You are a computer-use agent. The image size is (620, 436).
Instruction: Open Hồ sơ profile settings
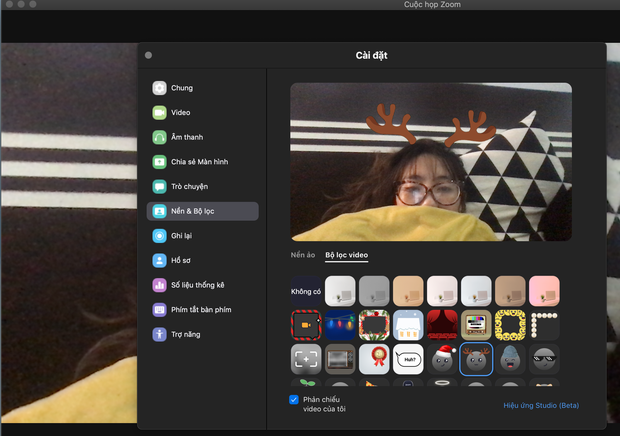pos(181,260)
